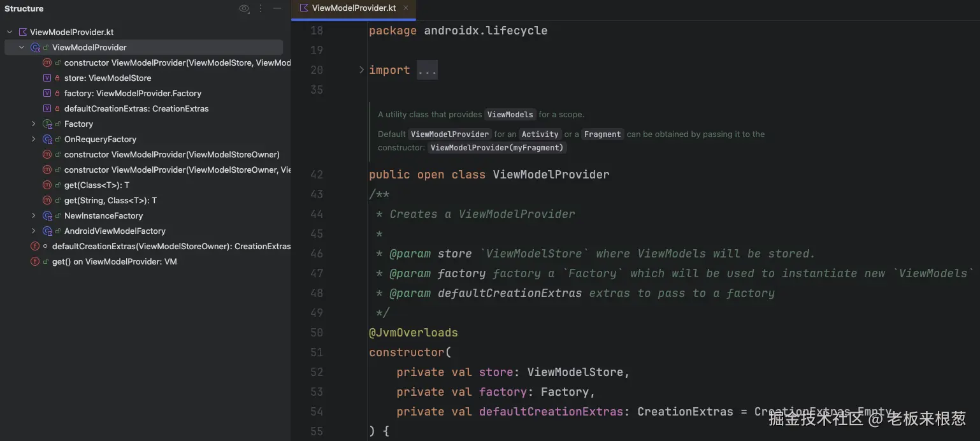Click method icon beside get(String, Class<T>): T
The height and width of the screenshot is (441, 980).
coord(47,200)
